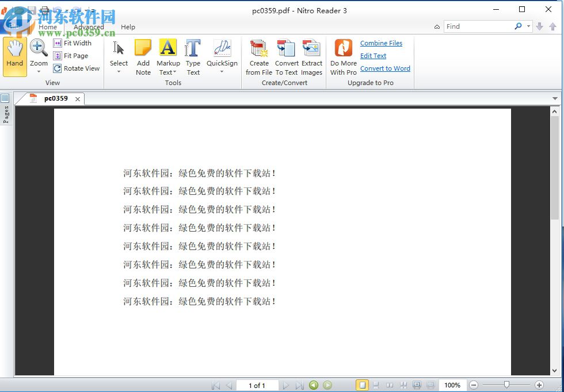564x392 pixels.
Task: Click the Rotate View control
Action: pos(77,68)
